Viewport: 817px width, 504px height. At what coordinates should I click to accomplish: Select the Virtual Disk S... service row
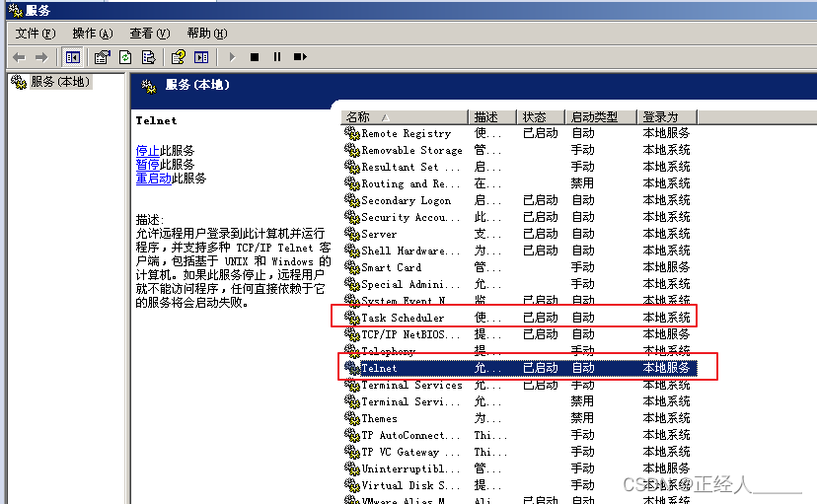[x=519, y=485]
